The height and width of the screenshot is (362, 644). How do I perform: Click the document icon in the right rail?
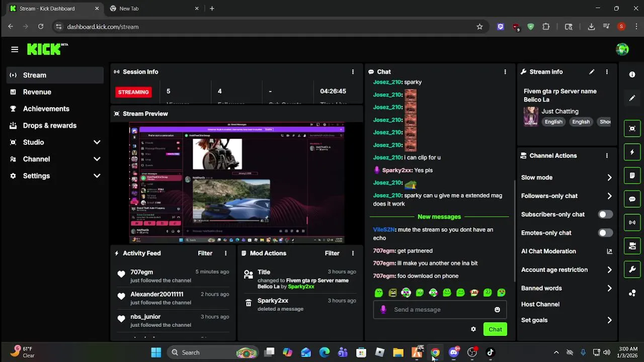pos(632,175)
